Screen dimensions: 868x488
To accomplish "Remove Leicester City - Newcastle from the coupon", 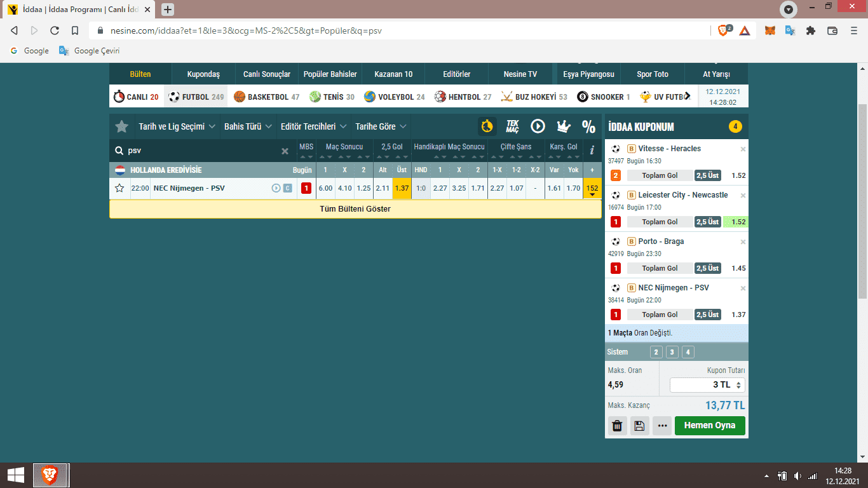I will [x=743, y=195].
